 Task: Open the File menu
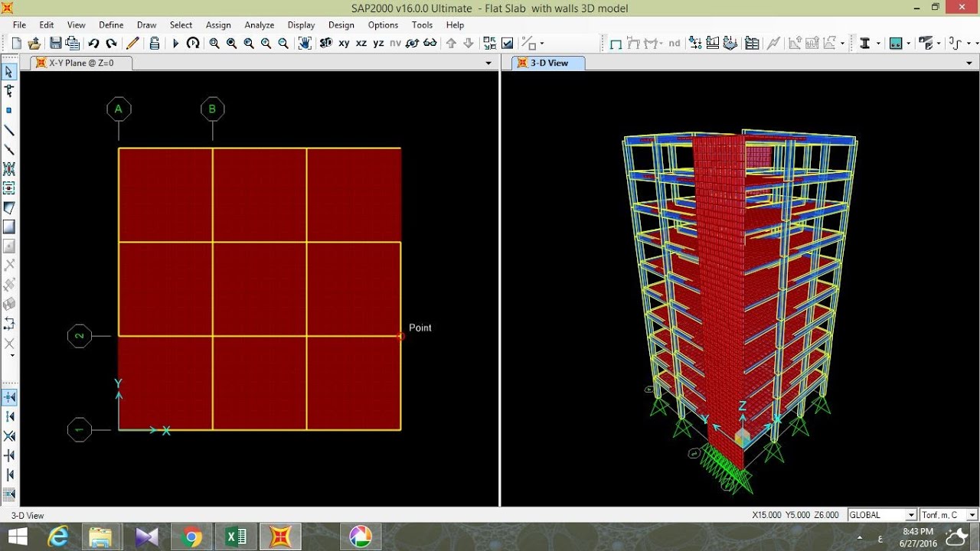pyautogui.click(x=19, y=24)
